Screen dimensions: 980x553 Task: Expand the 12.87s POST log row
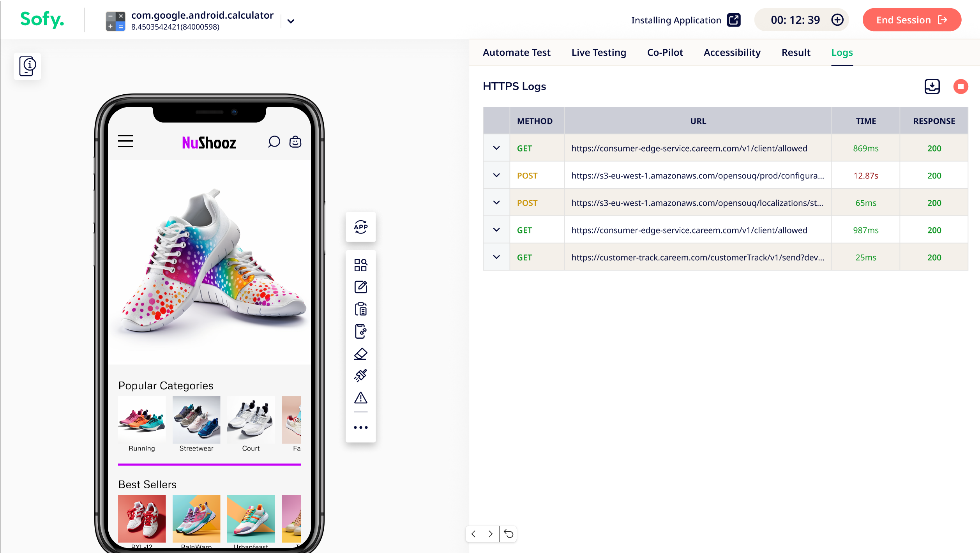(496, 175)
